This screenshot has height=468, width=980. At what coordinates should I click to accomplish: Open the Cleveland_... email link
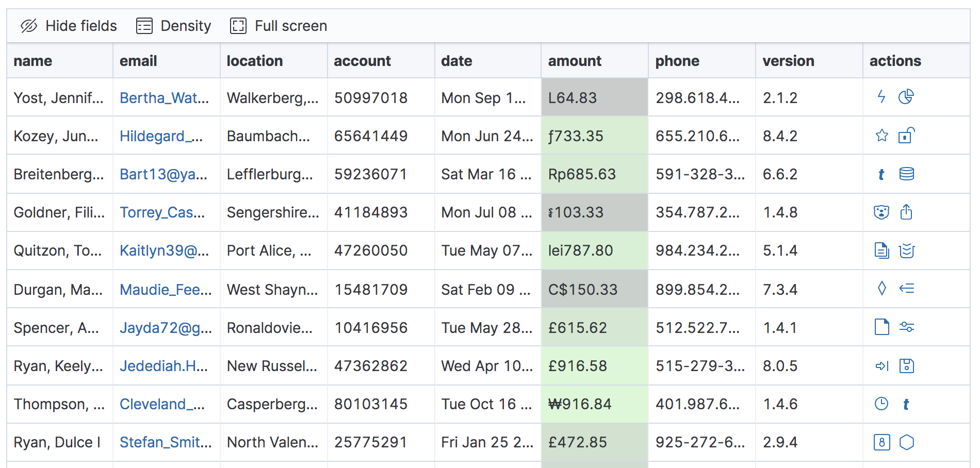[162, 404]
